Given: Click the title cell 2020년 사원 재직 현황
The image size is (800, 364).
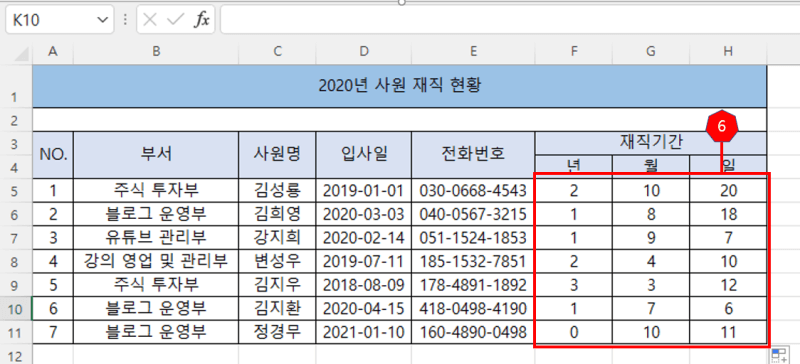Looking at the screenshot, I should pos(399,86).
